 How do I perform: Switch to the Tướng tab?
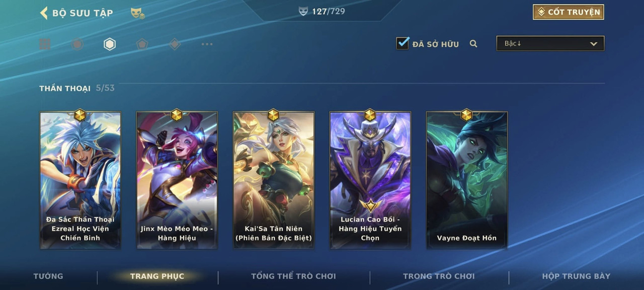tap(48, 276)
